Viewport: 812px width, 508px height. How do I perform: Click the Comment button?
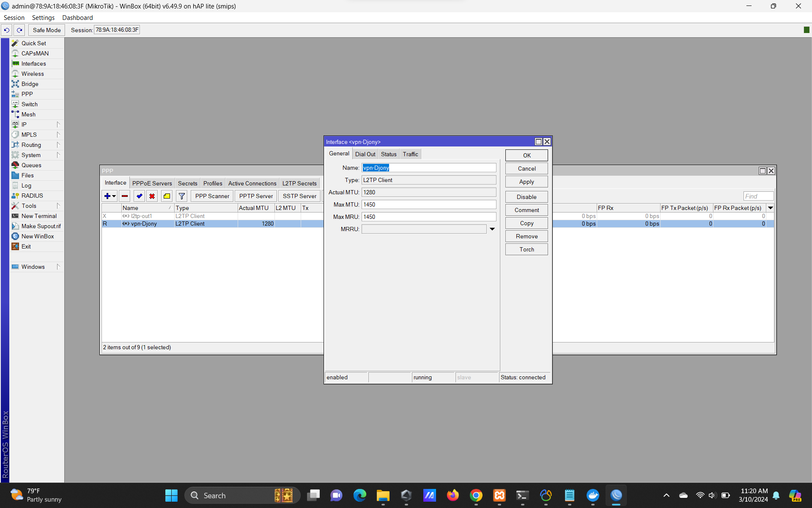coord(527,210)
